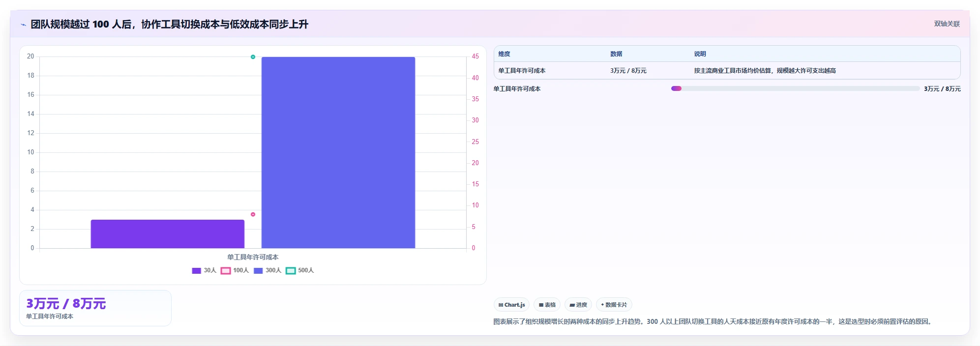Click the 500人 legend label
The width and height of the screenshot is (980, 346).
pos(306,270)
